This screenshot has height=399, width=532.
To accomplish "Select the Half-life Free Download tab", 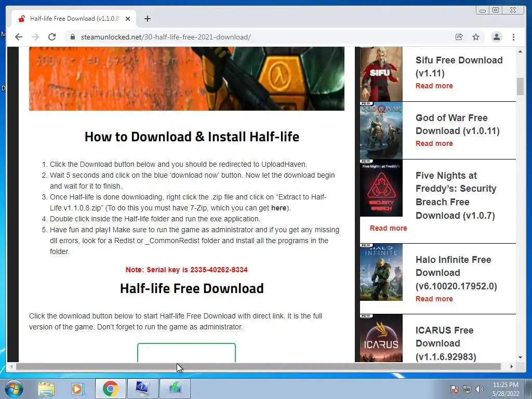I will [74, 19].
